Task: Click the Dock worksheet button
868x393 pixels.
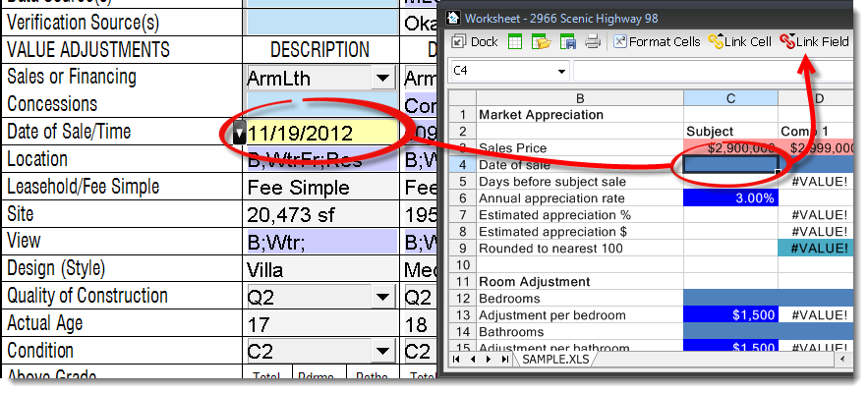Action: click(x=475, y=41)
